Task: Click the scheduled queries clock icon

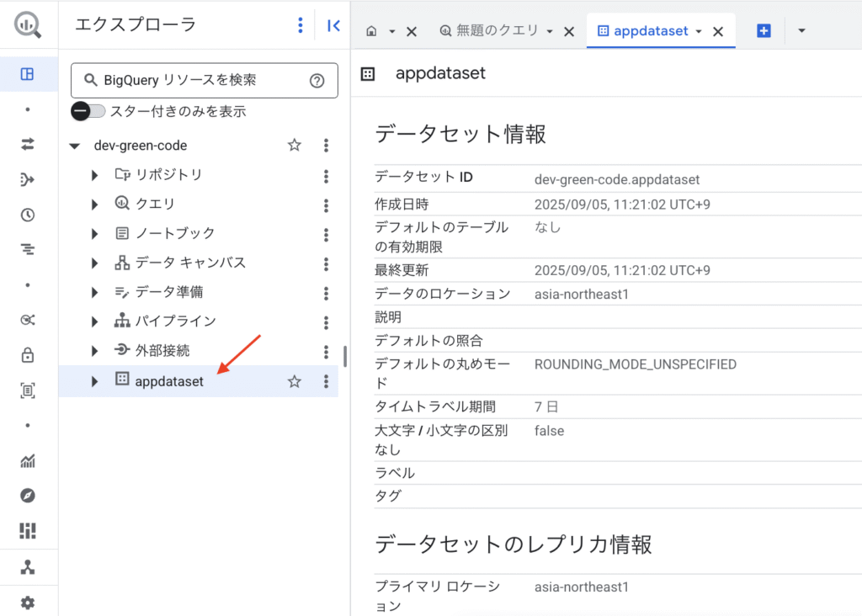Action: click(28, 215)
